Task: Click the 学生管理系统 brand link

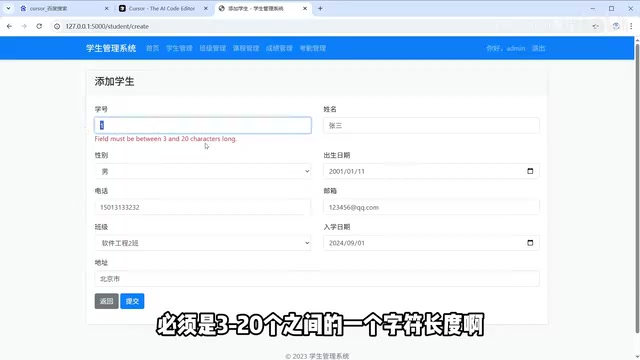Action: click(111, 48)
